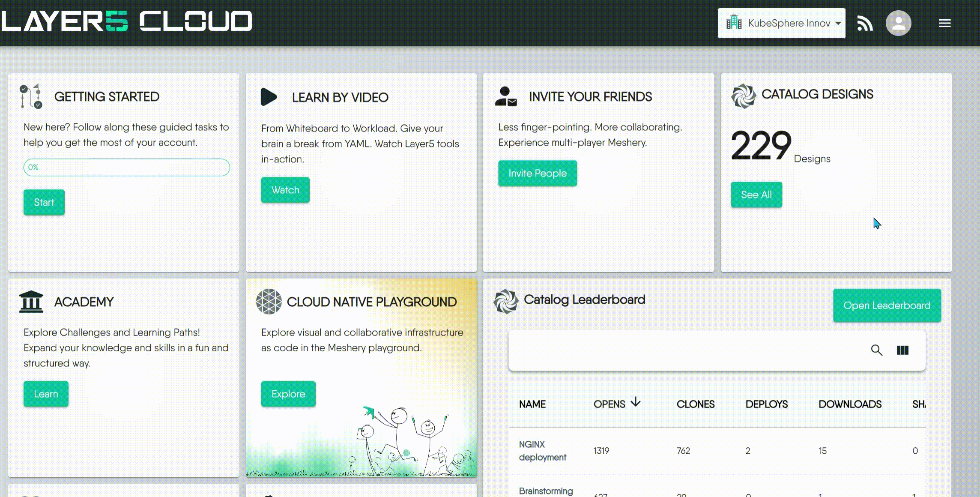This screenshot has width=980, height=497.
Task: Click the Catalog Designs pinwheel icon
Action: pos(743,96)
